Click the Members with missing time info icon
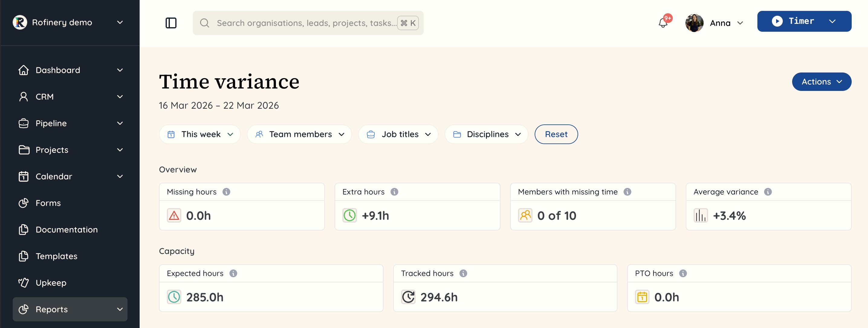The width and height of the screenshot is (868, 328). tap(627, 191)
